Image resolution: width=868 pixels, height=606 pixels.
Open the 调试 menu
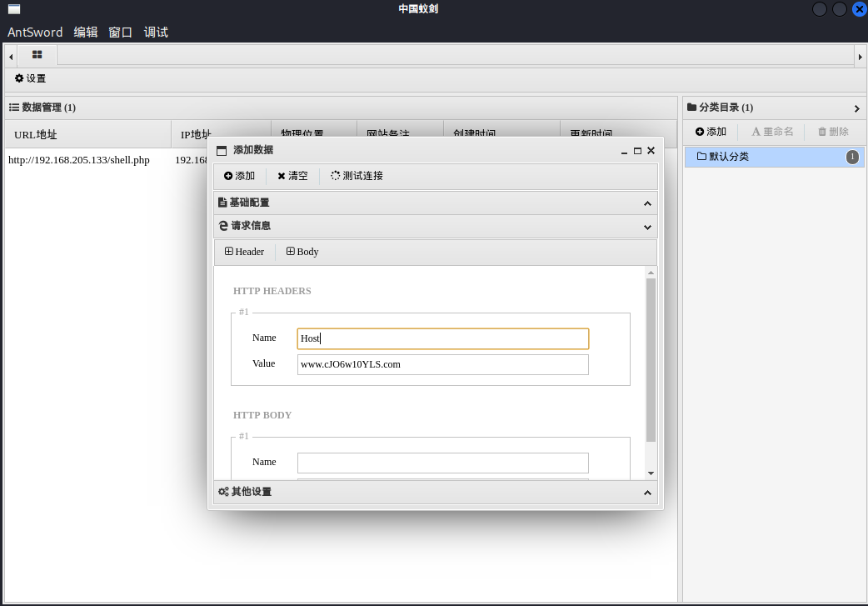[156, 33]
